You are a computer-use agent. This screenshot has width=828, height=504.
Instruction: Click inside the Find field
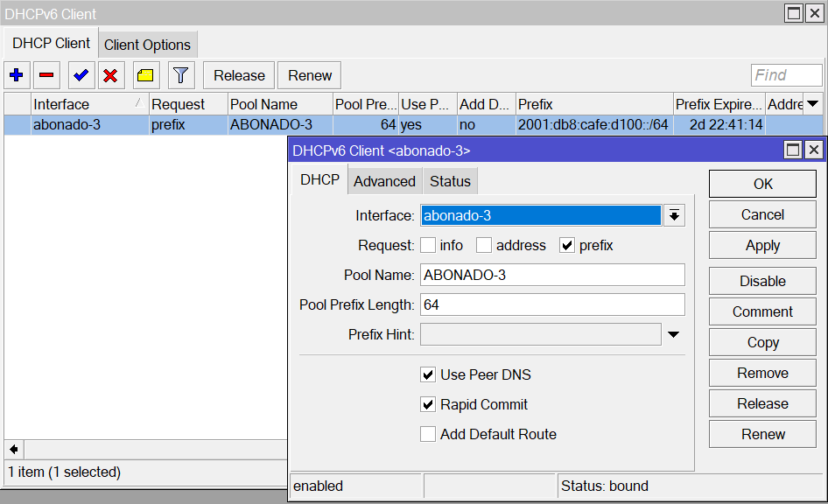(x=785, y=75)
